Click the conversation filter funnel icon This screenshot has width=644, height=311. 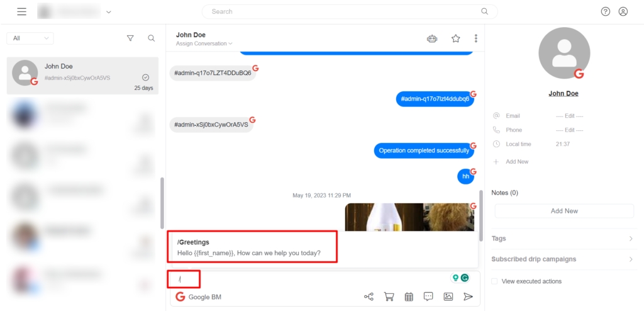point(130,38)
